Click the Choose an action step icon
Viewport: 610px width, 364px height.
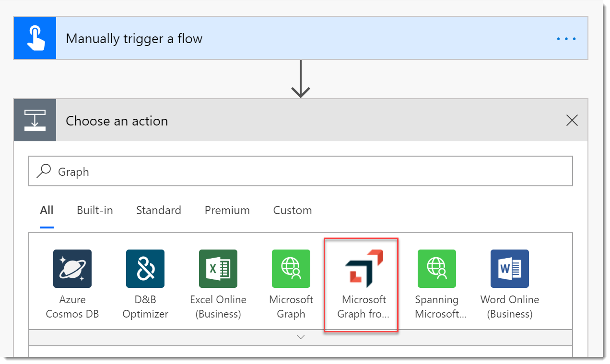35,120
